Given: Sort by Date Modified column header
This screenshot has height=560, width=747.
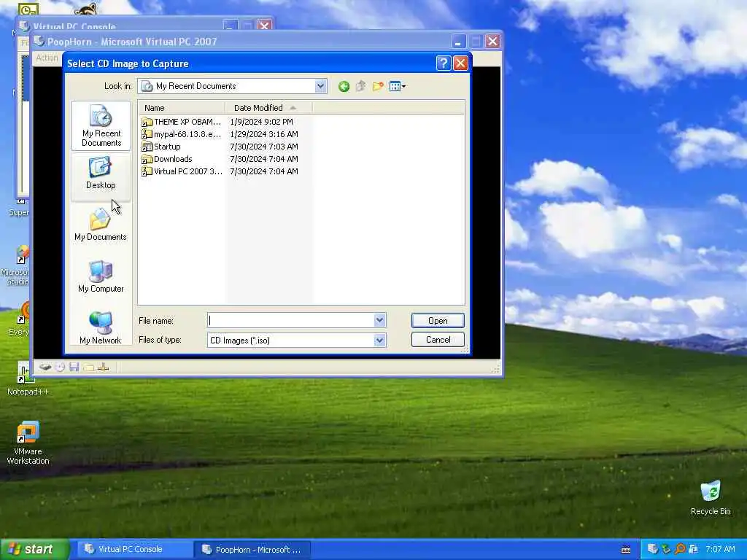Looking at the screenshot, I should 268,108.
